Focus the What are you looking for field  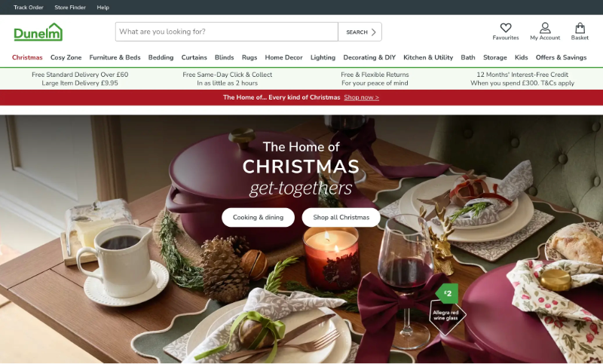227,32
